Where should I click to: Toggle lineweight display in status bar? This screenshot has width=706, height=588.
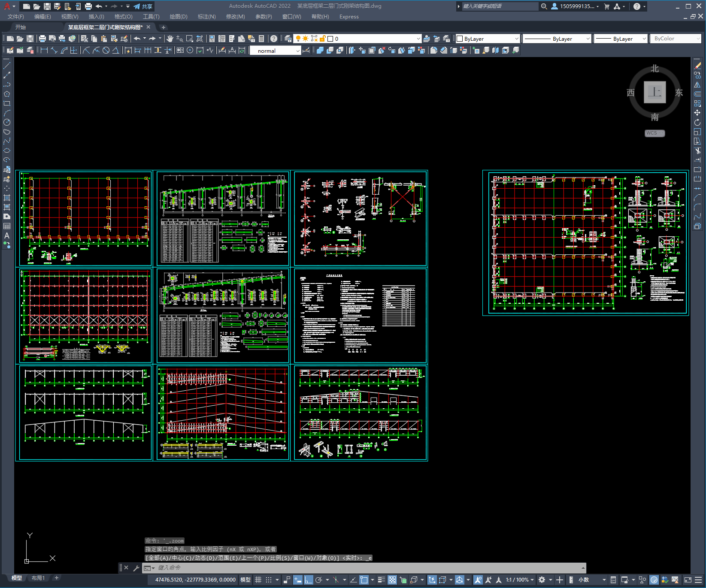click(x=382, y=580)
